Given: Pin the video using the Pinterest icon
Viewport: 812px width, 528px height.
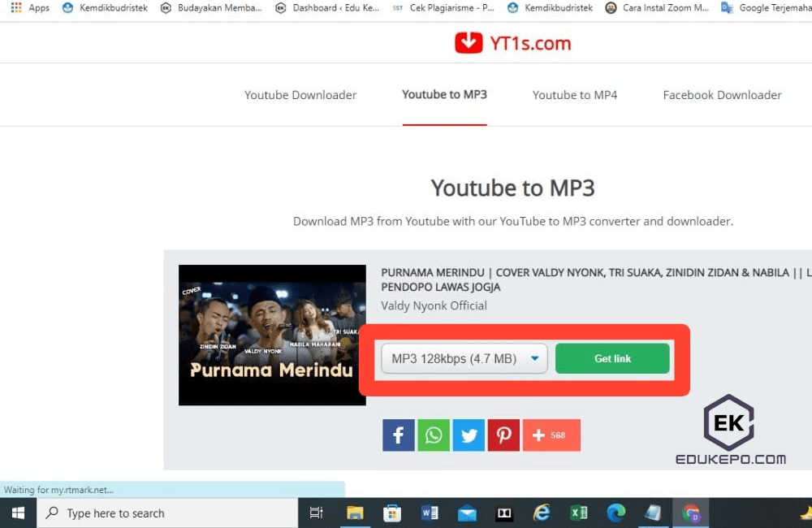Looking at the screenshot, I should click(503, 435).
